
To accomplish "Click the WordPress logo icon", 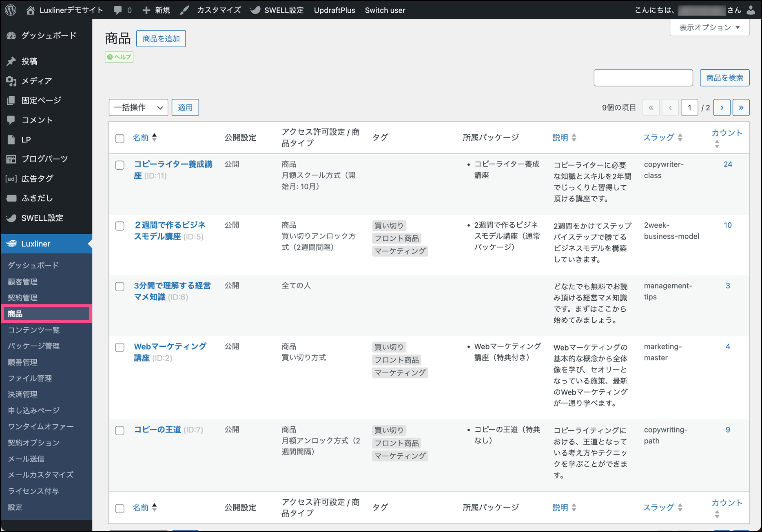I will [x=11, y=10].
